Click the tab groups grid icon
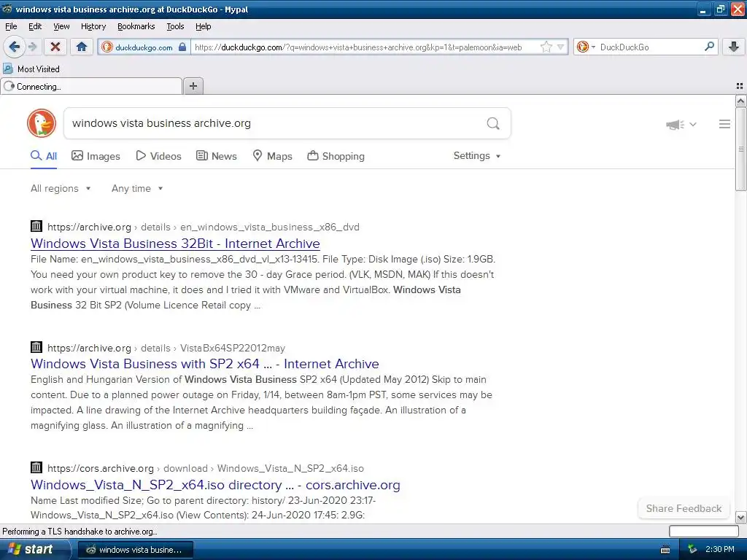The height and width of the screenshot is (560, 747). tap(740, 86)
